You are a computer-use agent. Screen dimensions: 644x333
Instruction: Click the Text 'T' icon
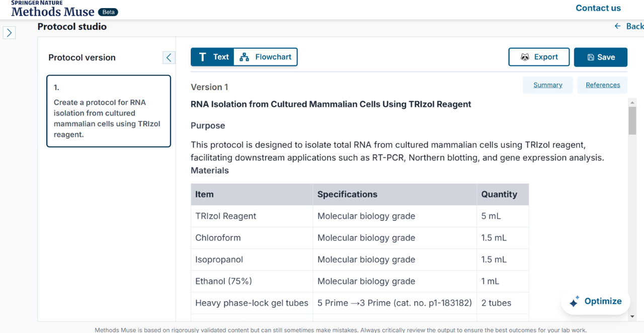click(202, 57)
